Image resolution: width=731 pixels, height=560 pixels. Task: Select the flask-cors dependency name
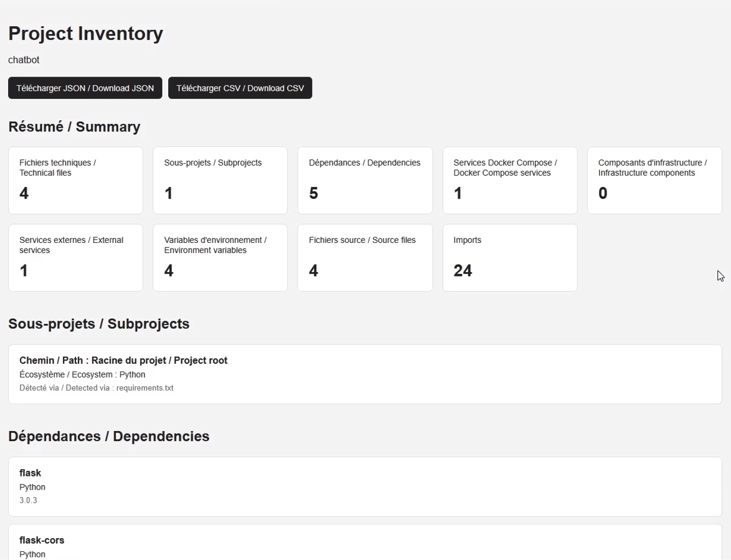click(x=42, y=540)
